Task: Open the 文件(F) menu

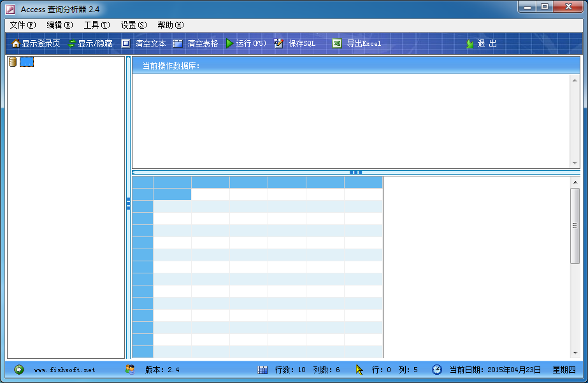Action: [x=23, y=25]
